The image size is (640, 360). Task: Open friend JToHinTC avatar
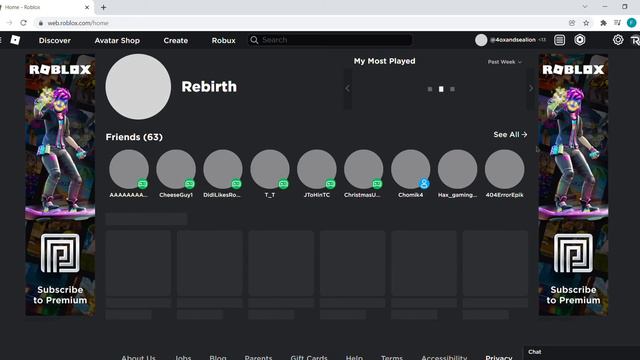click(x=317, y=169)
